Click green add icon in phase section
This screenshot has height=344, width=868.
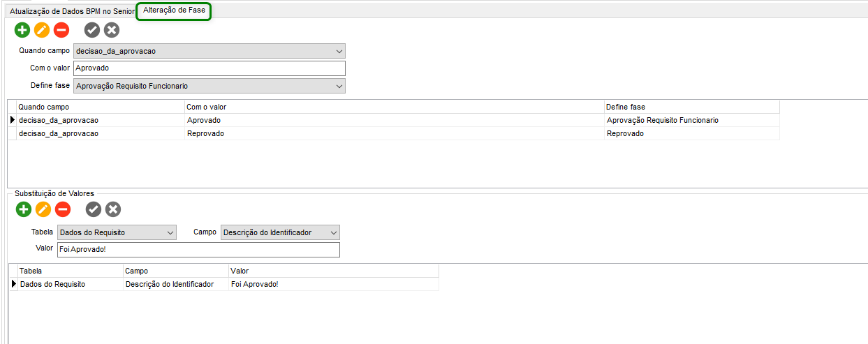pyautogui.click(x=22, y=30)
